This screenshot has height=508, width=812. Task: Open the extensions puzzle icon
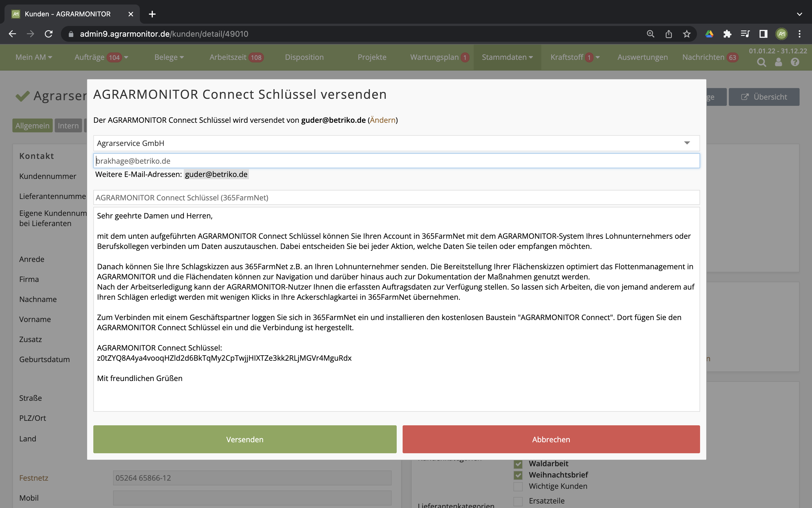click(727, 34)
